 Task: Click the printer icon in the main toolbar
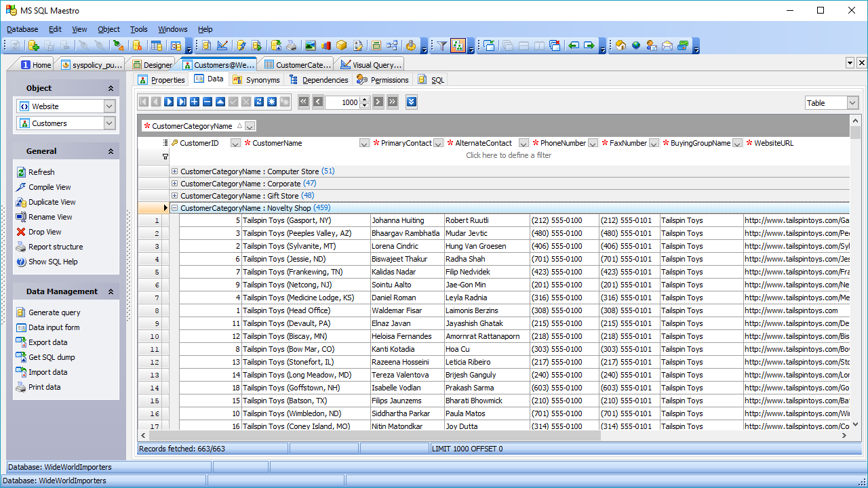[291, 45]
